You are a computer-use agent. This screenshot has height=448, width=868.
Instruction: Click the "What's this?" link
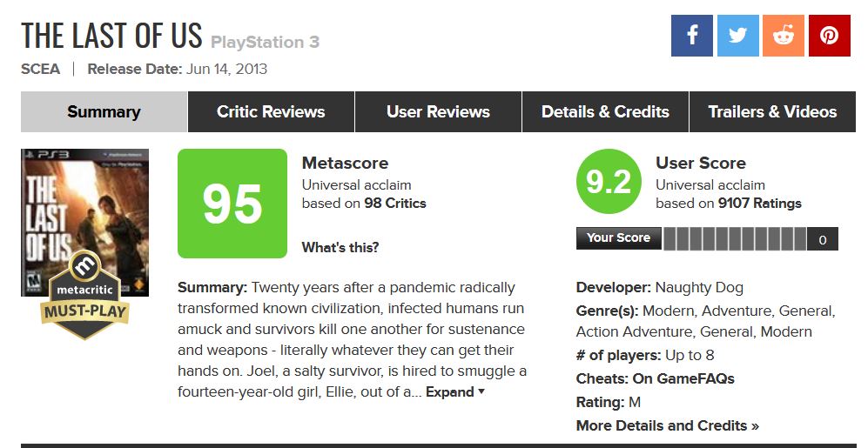tap(340, 248)
